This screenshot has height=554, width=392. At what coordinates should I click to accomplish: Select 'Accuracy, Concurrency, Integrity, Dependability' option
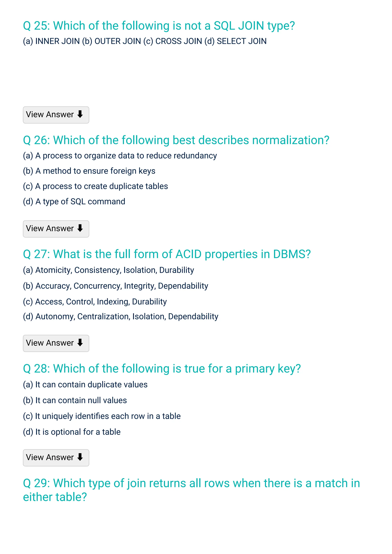pos(115,286)
